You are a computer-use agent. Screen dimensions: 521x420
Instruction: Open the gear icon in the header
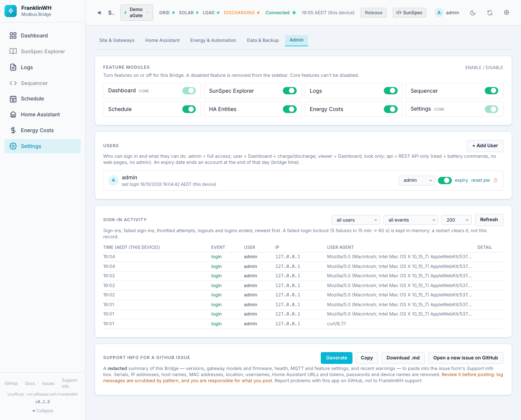(507, 13)
